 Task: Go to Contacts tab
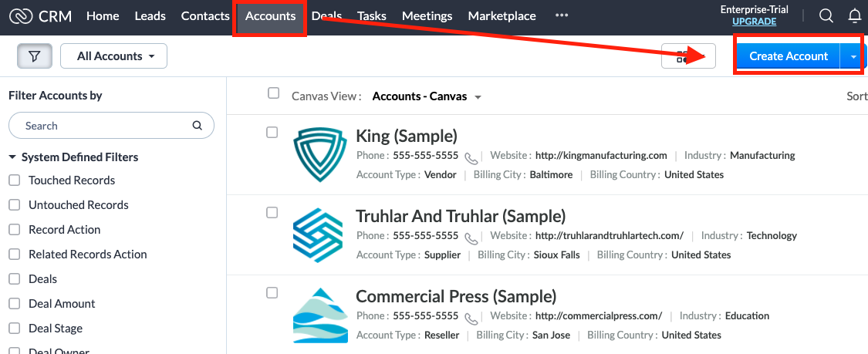(x=205, y=16)
